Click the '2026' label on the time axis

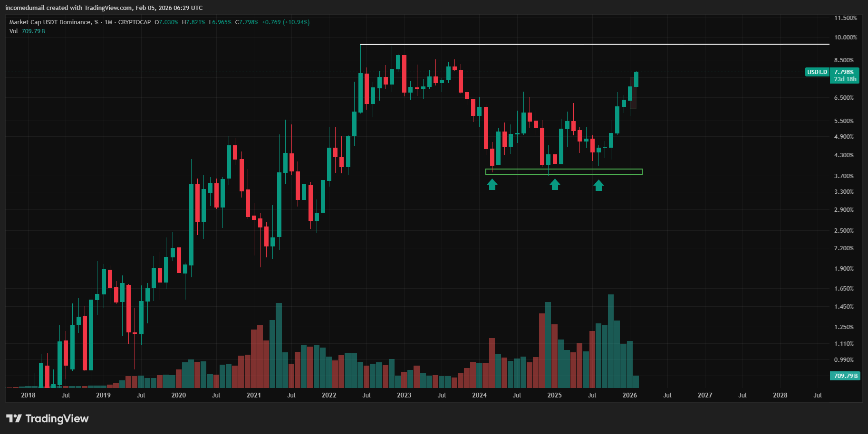coord(630,395)
